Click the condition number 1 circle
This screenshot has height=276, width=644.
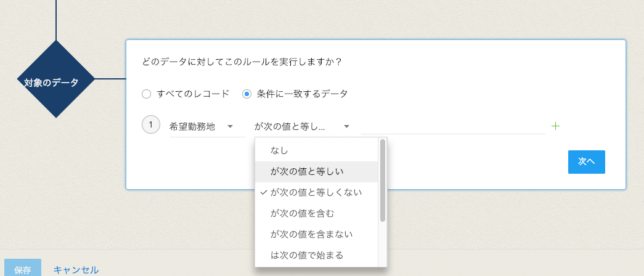click(x=151, y=125)
